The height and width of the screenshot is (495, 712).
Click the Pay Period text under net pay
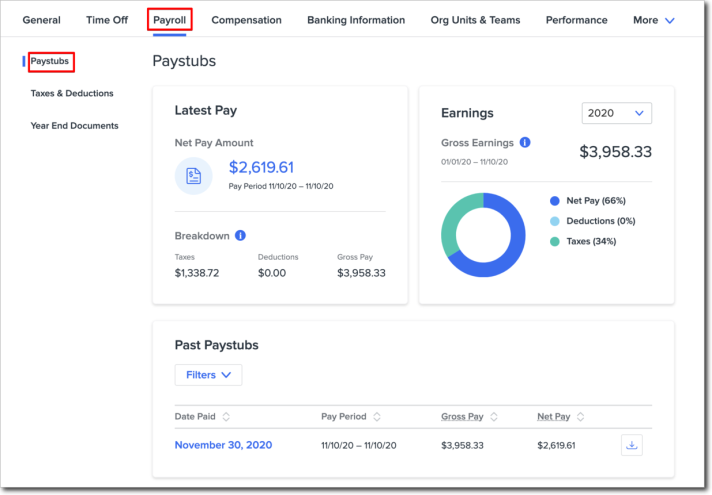pos(281,186)
